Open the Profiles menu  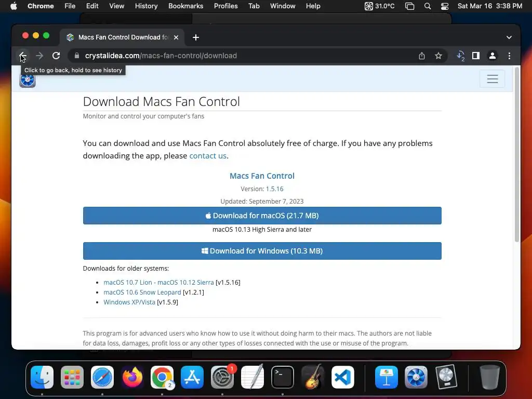coord(225,6)
